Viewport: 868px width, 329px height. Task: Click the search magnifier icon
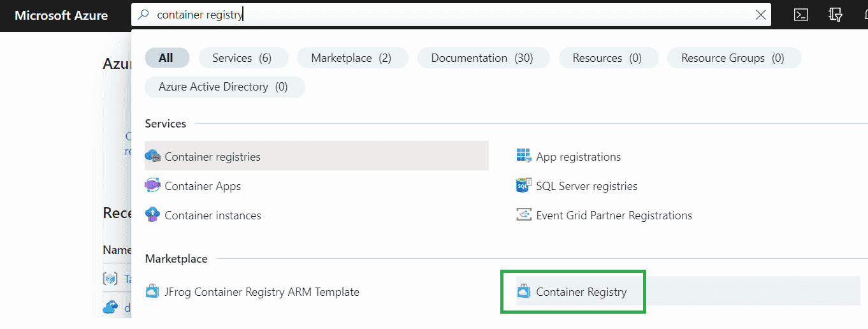143,15
